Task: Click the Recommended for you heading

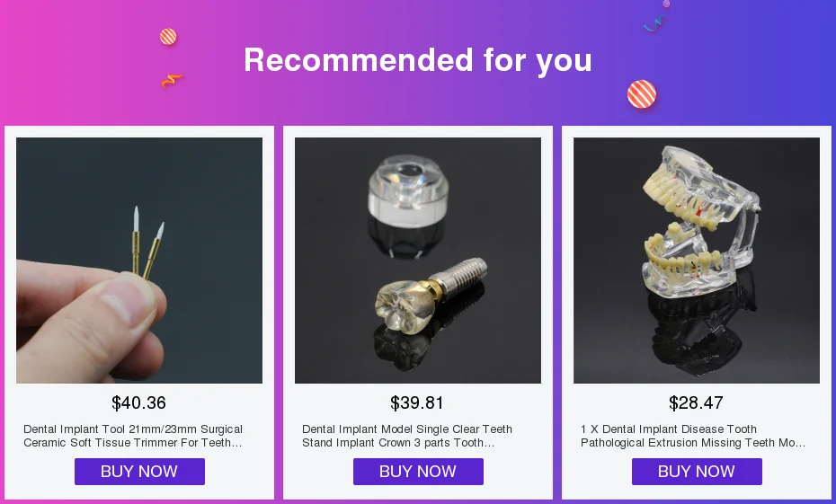Action: point(418,59)
